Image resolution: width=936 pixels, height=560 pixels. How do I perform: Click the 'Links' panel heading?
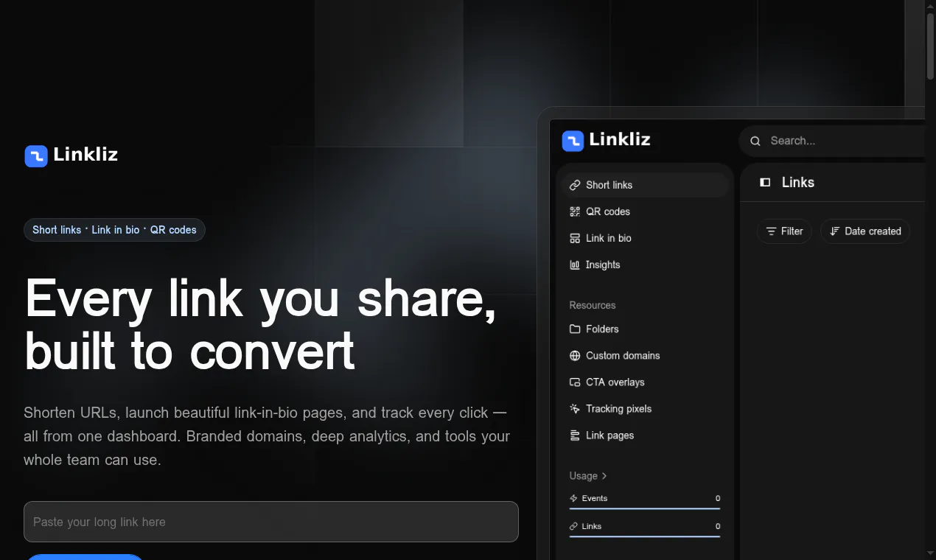click(798, 182)
